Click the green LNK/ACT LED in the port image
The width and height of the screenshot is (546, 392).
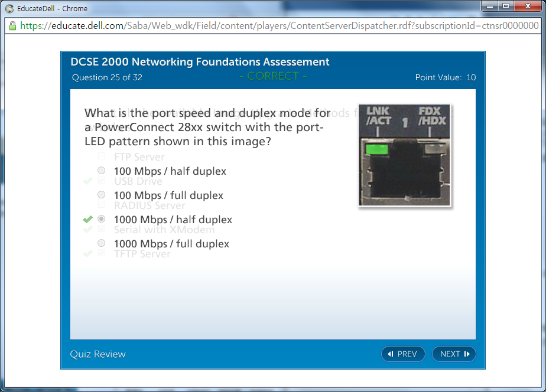[x=376, y=149]
